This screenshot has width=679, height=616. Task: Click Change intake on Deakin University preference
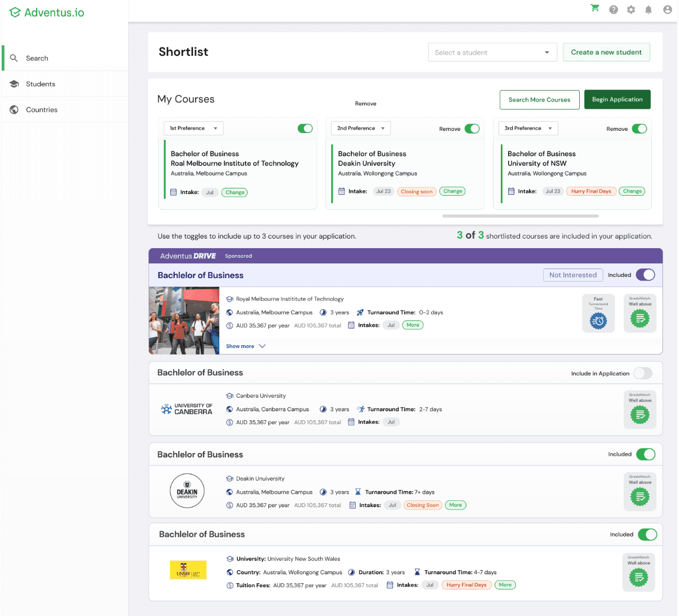pos(453,191)
